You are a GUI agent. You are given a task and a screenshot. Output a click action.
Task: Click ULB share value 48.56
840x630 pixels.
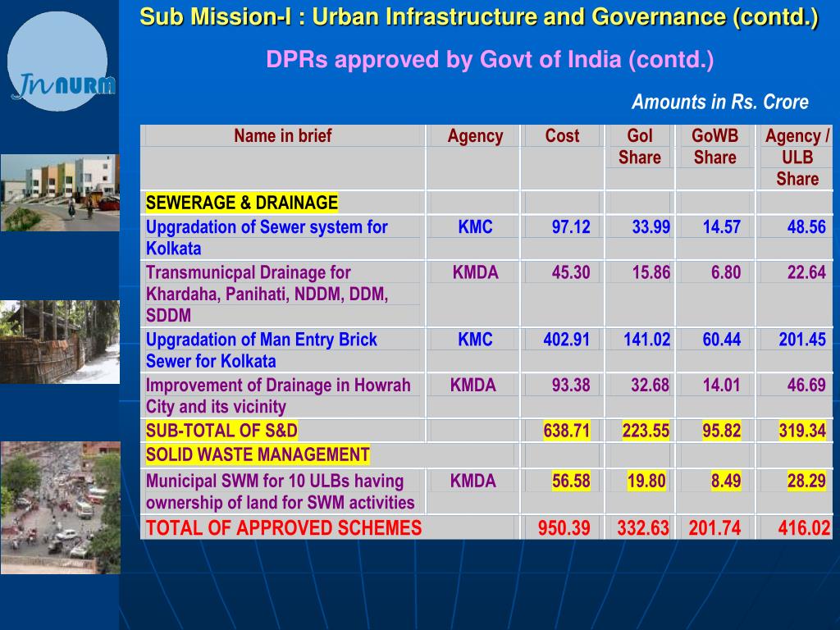pyautogui.click(x=806, y=227)
